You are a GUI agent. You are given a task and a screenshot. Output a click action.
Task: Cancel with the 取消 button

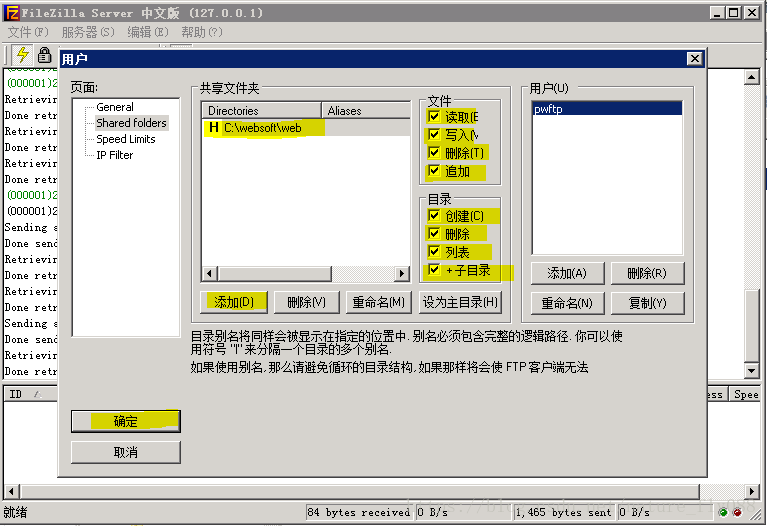[x=126, y=453]
